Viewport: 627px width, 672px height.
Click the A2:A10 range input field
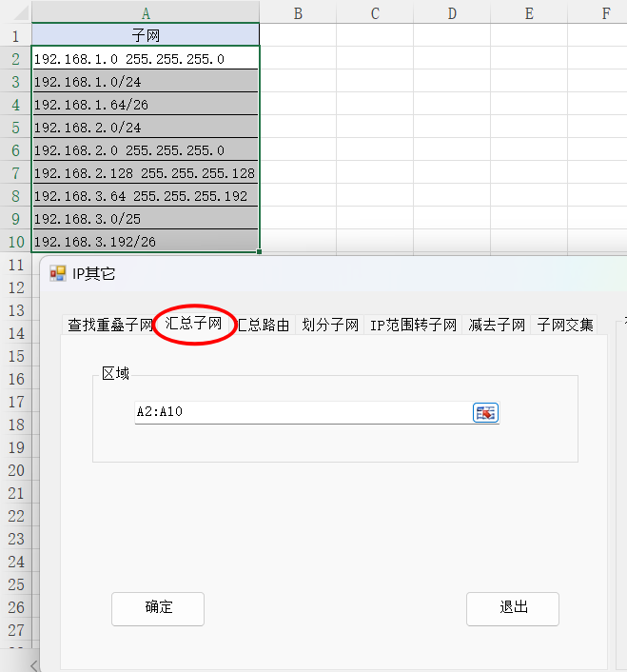304,412
